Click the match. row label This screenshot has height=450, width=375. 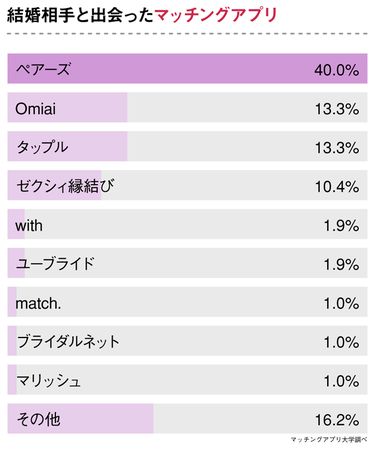[38, 303]
